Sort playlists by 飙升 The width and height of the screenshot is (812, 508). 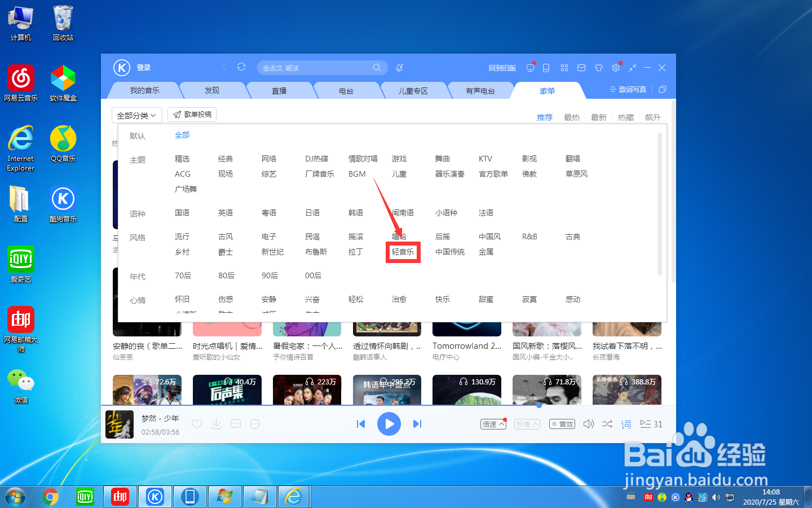pyautogui.click(x=653, y=117)
